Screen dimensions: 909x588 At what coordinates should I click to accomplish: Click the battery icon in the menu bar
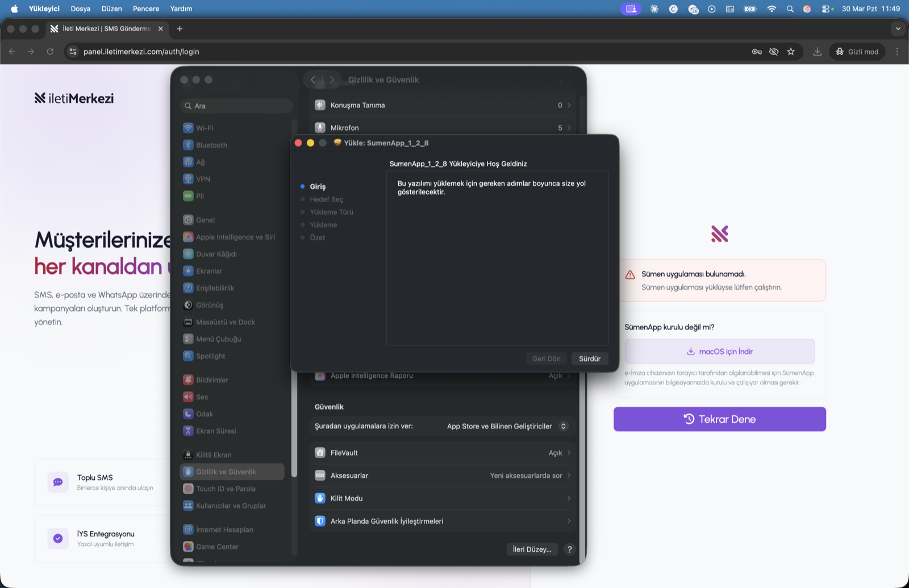[750, 9]
